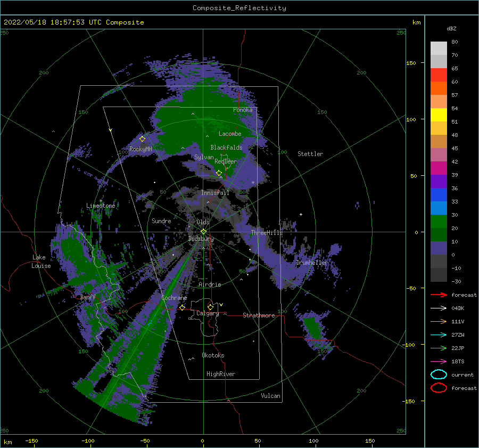The height and width of the screenshot is (448, 479).
Task: Pick the red 60–65 dBZ color swatch
Action: [x=439, y=75]
